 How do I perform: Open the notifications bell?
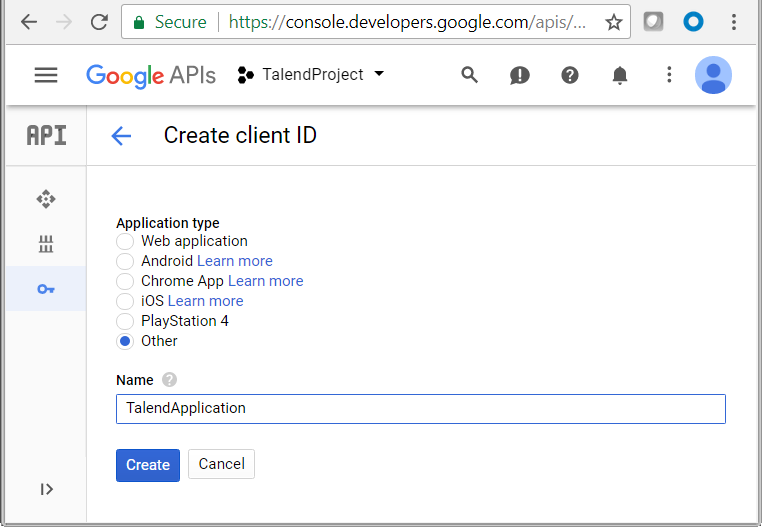click(x=620, y=75)
